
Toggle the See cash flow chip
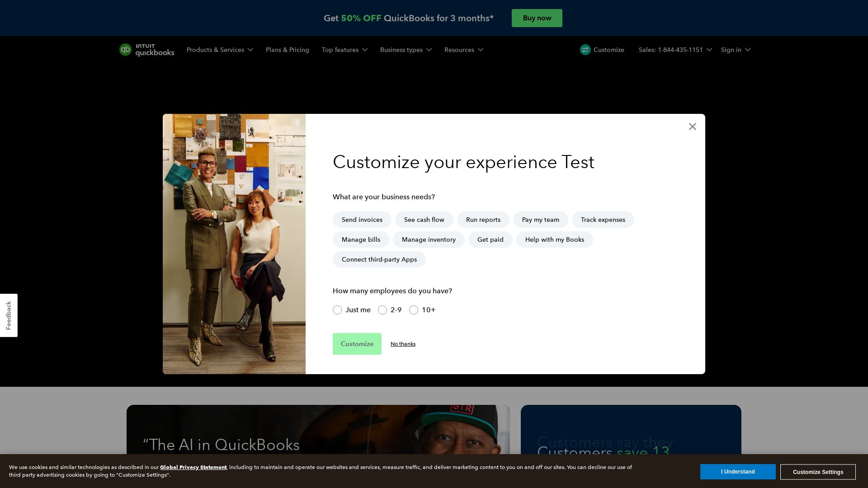[x=424, y=220]
